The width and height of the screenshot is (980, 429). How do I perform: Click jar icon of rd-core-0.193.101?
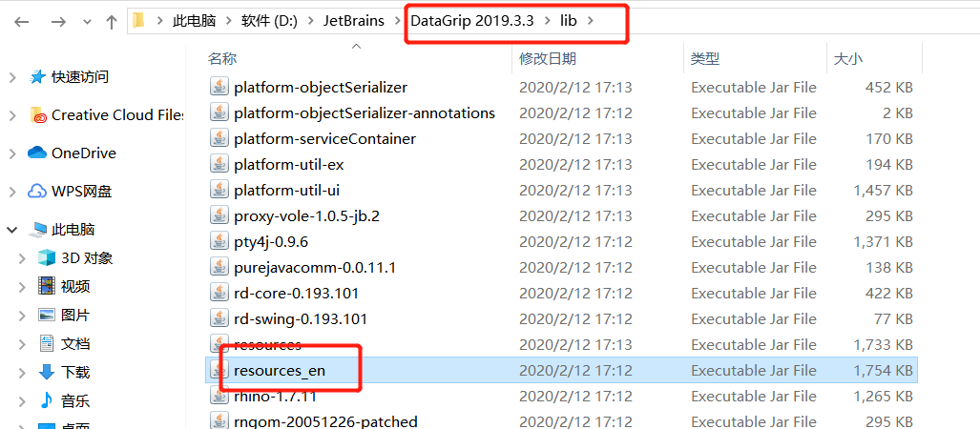(x=219, y=293)
